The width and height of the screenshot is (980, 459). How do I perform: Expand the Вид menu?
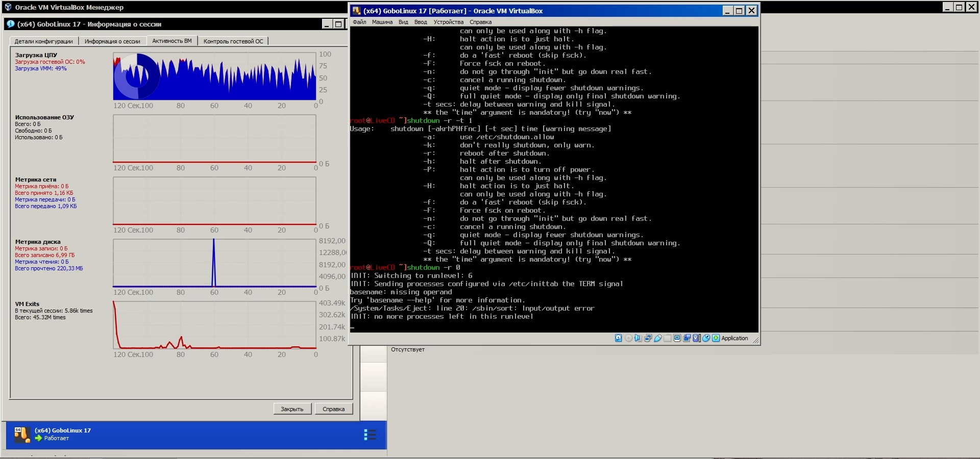pos(403,22)
